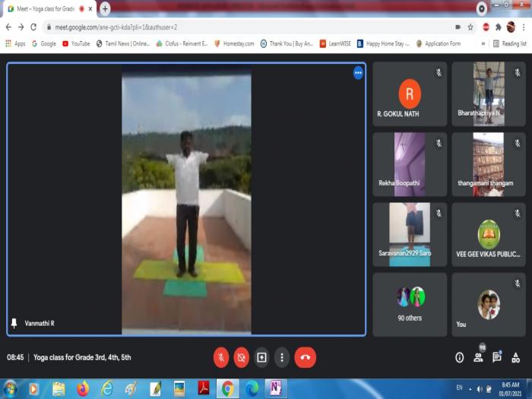Open the Chrome three-dot menu
The height and width of the screenshot is (399, 532).
tap(524, 27)
